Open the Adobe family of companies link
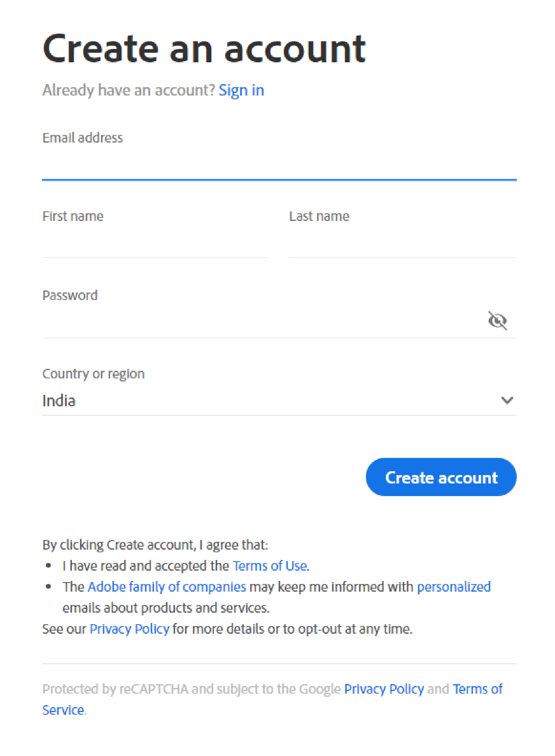The image size is (555, 756). coord(167,587)
